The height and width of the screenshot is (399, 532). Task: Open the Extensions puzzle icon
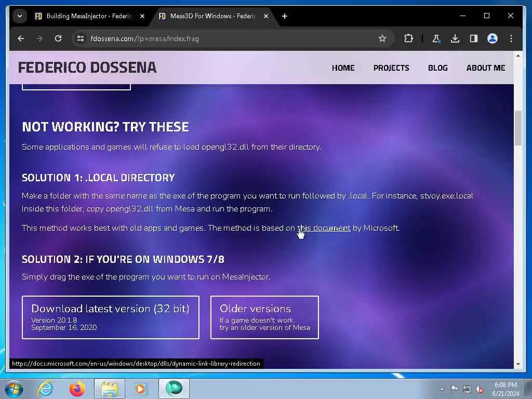tap(408, 38)
